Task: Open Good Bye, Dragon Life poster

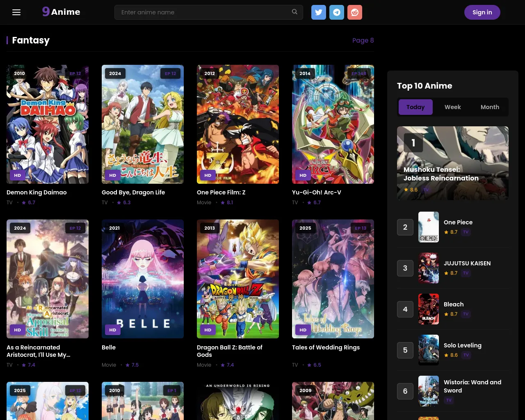Action: click(143, 124)
